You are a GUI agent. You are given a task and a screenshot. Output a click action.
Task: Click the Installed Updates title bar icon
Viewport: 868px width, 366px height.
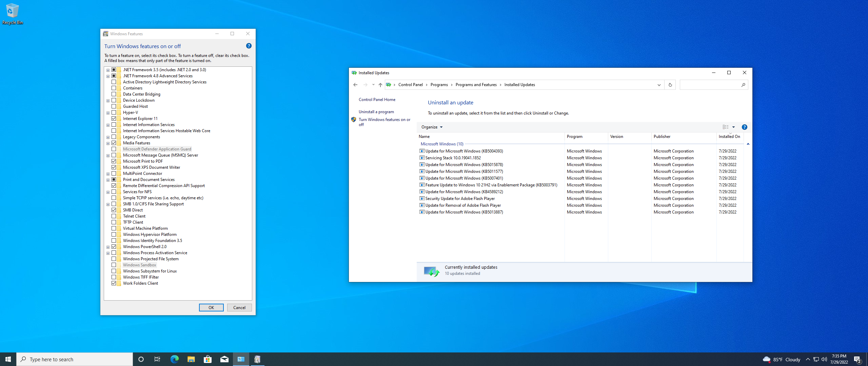click(x=354, y=73)
